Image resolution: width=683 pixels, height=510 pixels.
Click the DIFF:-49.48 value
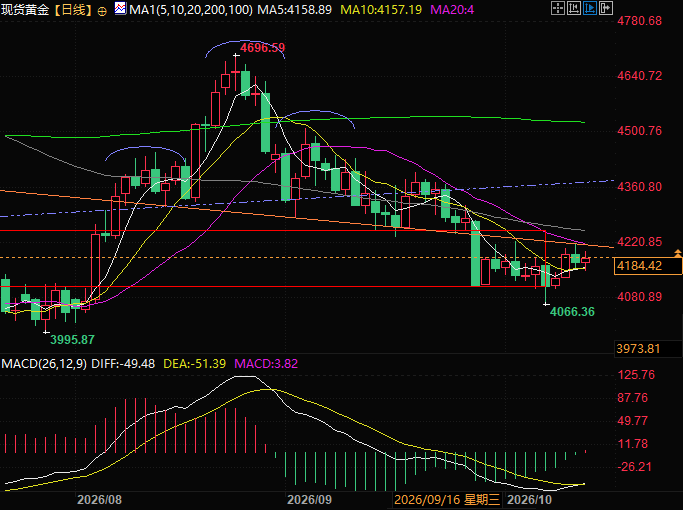click(123, 364)
